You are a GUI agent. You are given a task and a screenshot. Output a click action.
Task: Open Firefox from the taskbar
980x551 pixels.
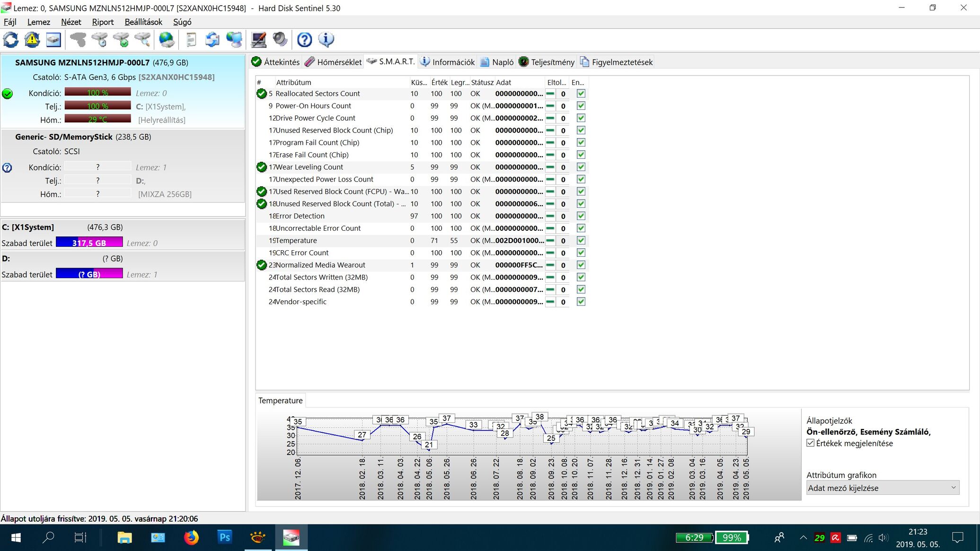pos(191,538)
